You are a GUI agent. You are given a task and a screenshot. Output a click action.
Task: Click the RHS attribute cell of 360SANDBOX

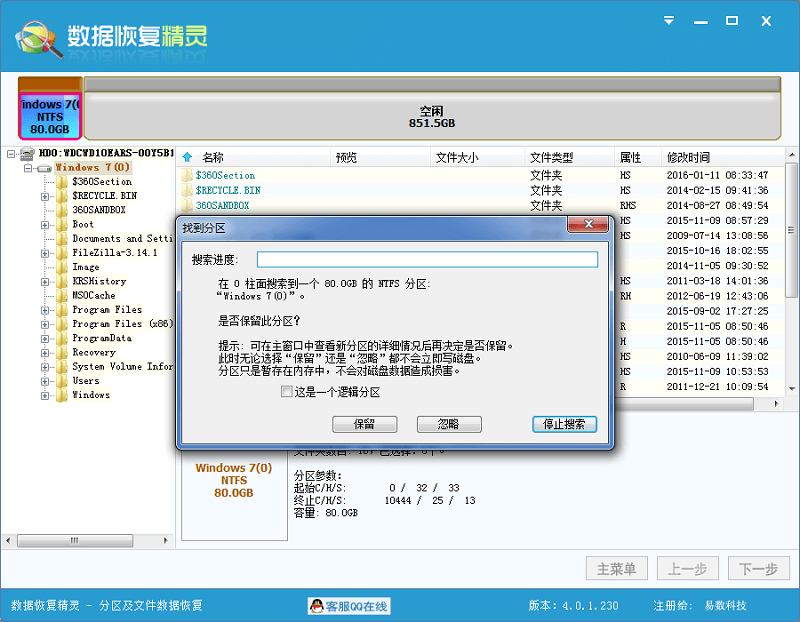click(628, 205)
